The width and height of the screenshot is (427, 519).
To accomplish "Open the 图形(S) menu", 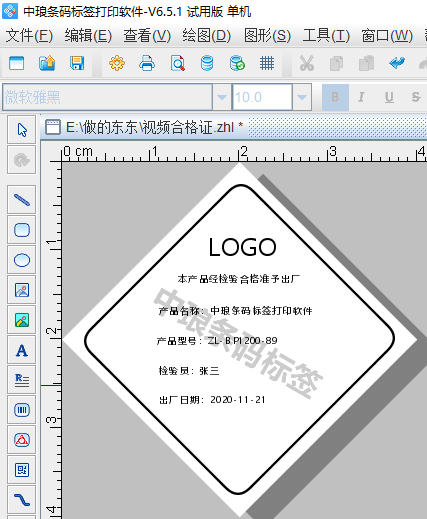I will pyautogui.click(x=267, y=35).
